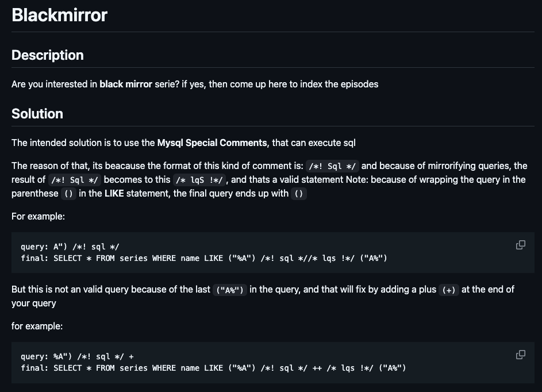
Task: Click the Blackmirror page heading
Action: 59,15
